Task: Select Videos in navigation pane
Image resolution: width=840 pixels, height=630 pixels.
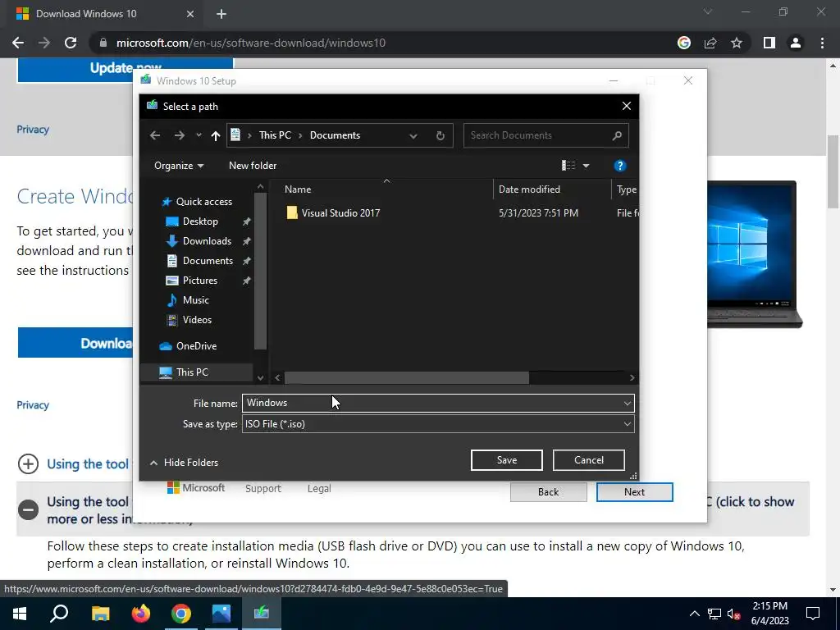Action: tap(197, 320)
